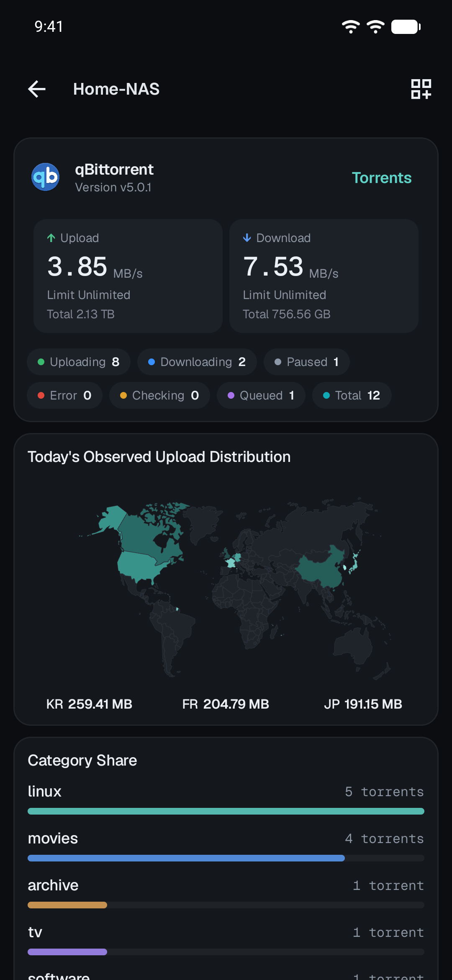The image size is (452, 980).
Task: Tap the qBittorrent logo icon
Action: click(x=46, y=177)
